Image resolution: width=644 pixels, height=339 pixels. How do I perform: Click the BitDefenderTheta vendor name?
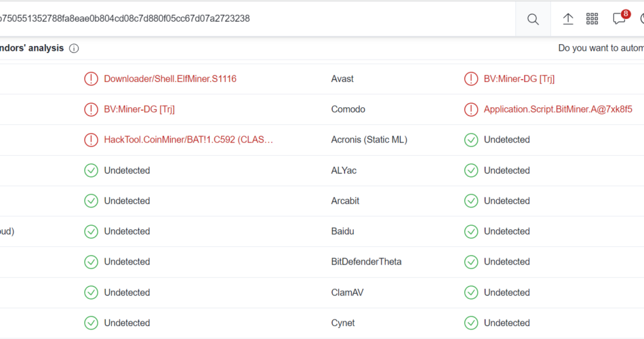pyautogui.click(x=366, y=262)
